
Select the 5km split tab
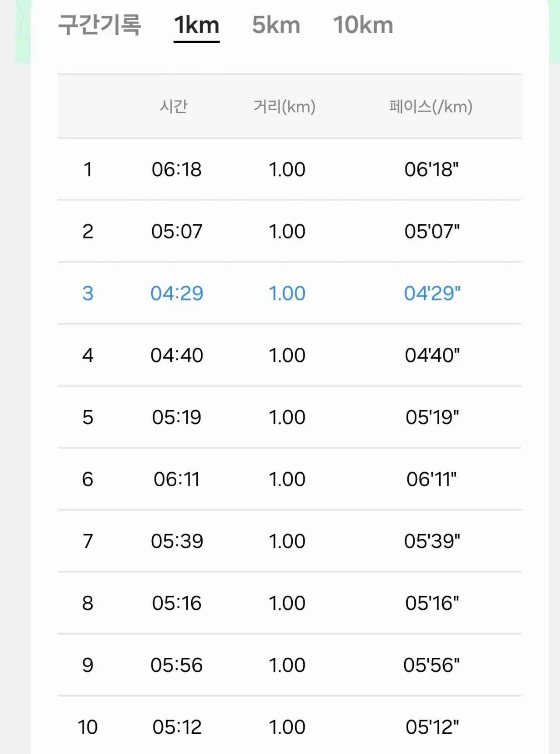coord(276,25)
